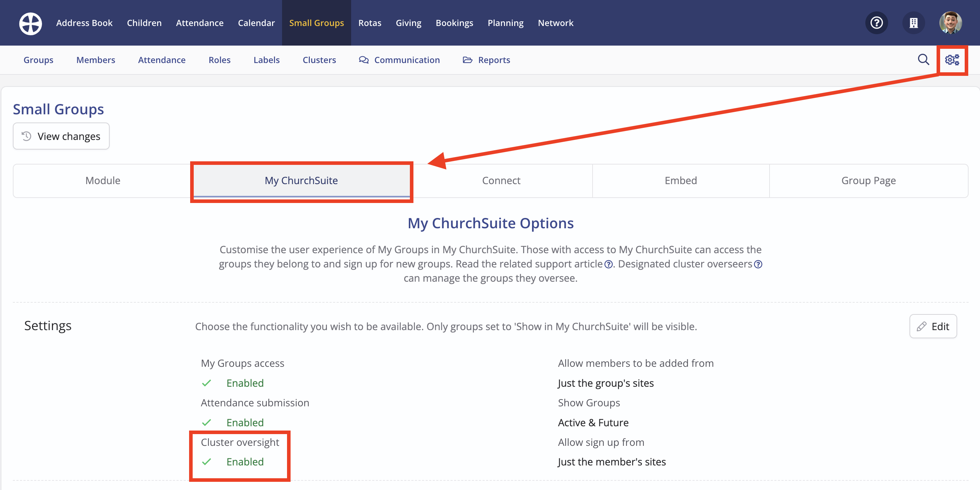Open Calendar module
The width and height of the screenshot is (980, 490).
click(x=256, y=23)
